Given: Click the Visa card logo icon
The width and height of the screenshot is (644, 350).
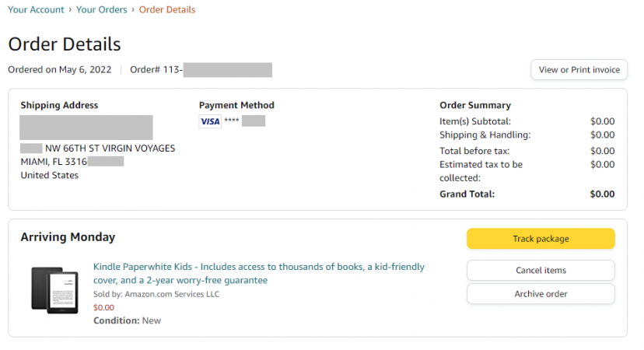Looking at the screenshot, I should 210,121.
